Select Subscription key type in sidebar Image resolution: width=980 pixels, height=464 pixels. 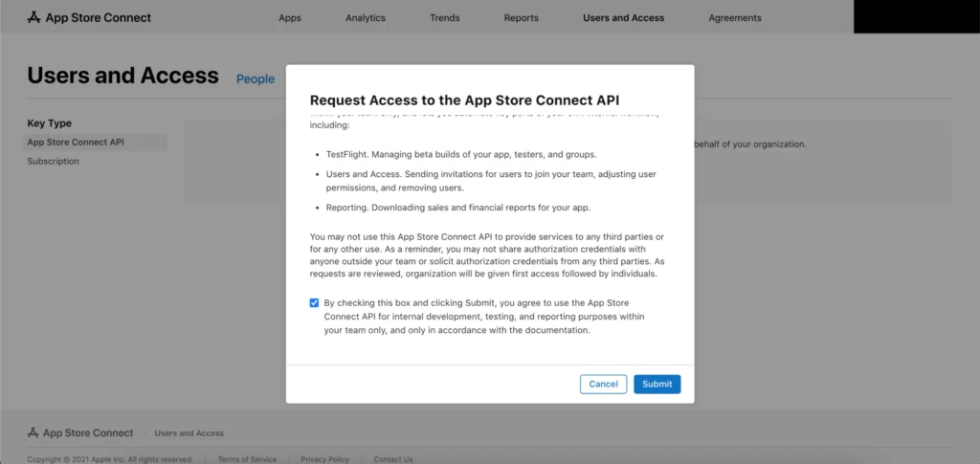click(x=54, y=161)
